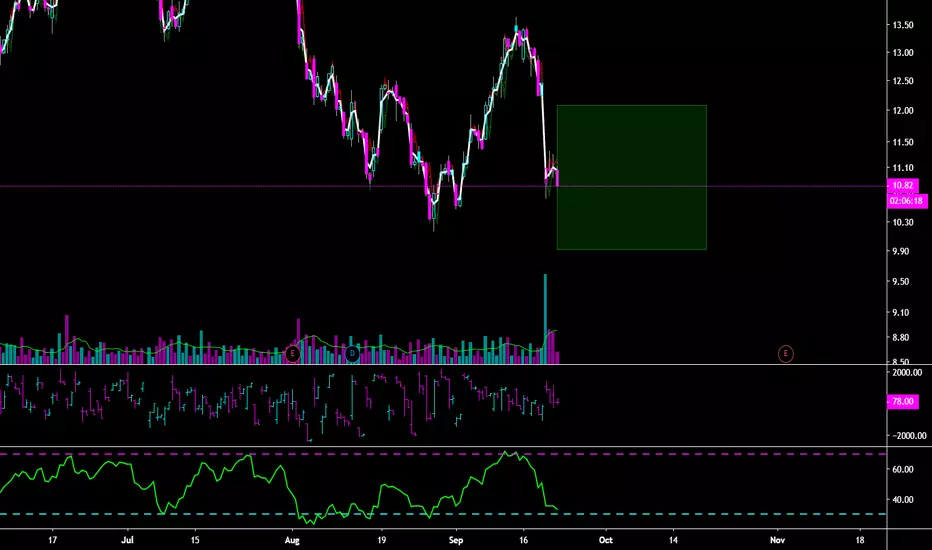Click the 10.30 price axis label

(x=903, y=222)
